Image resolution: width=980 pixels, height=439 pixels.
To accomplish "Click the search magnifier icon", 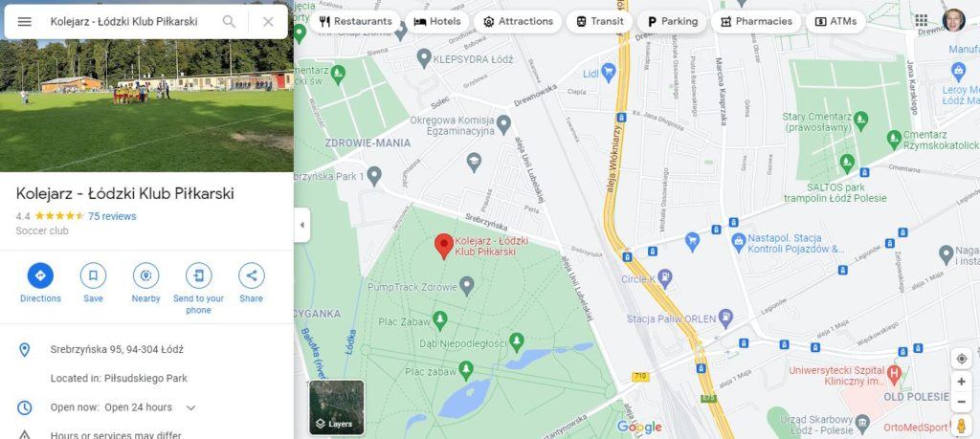I will [230, 22].
